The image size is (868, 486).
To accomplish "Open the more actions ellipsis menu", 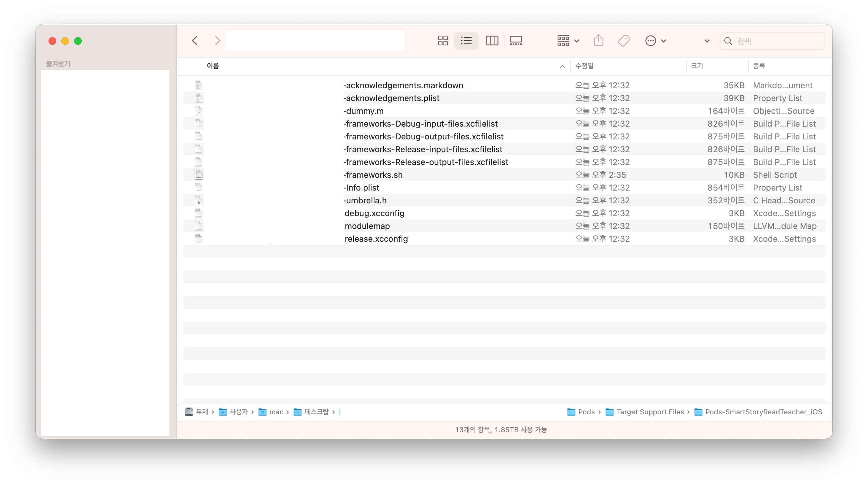I will tap(655, 41).
